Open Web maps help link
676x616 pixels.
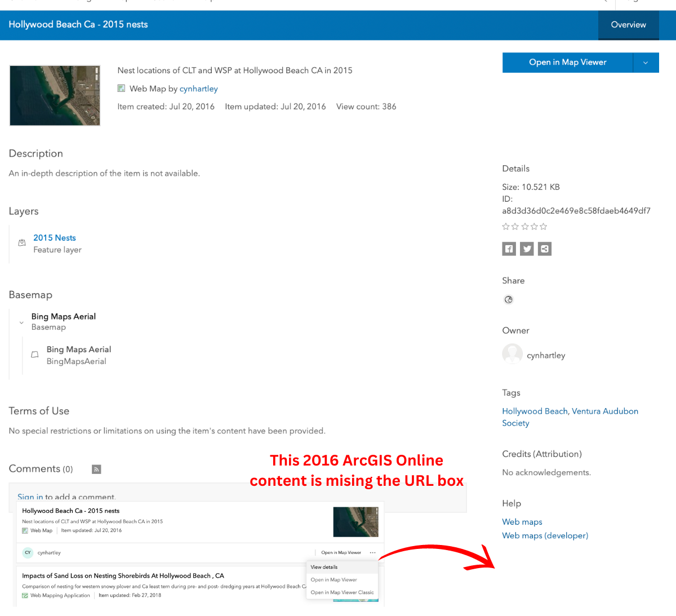point(522,522)
